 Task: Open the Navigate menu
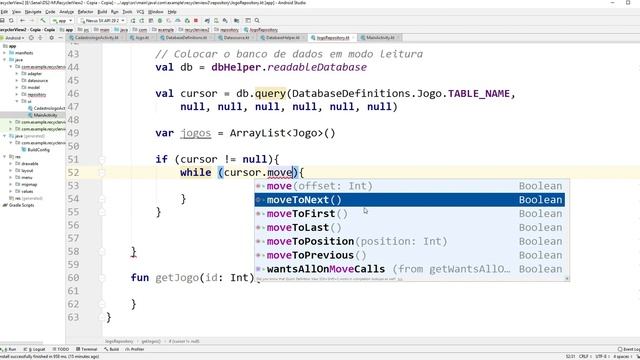(x=33, y=12)
